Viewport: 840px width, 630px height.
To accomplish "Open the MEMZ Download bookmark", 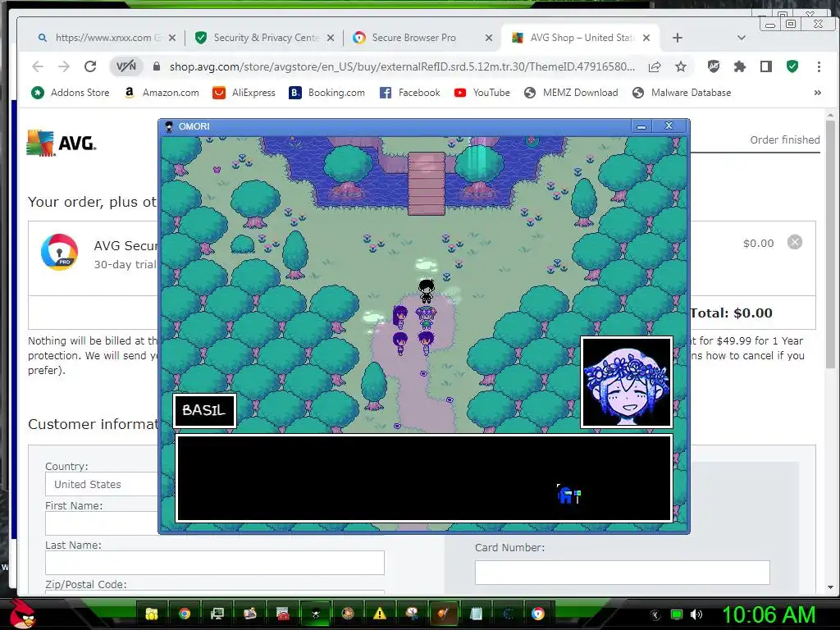I will pos(571,93).
